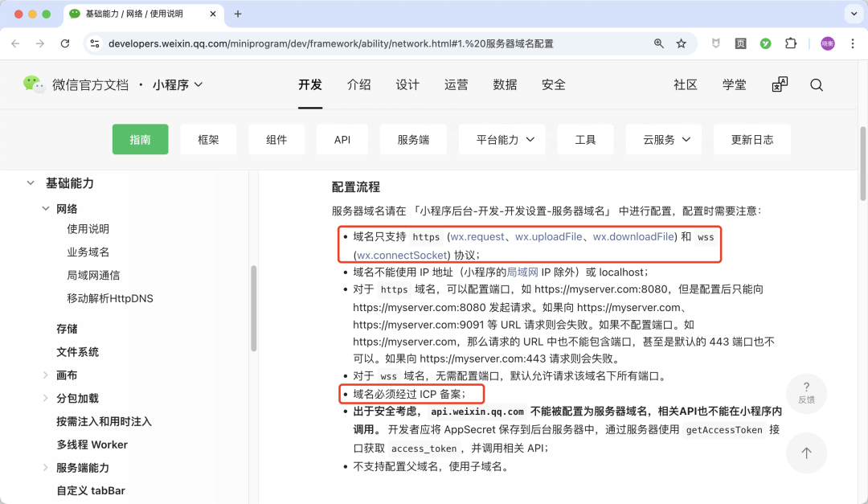The width and height of the screenshot is (868, 504).
Task: Switch to the 开发 top navigation tab
Action: [310, 84]
